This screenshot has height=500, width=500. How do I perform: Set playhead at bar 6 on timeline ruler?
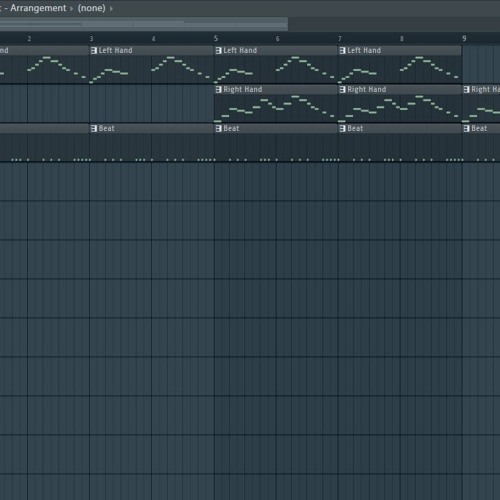pos(277,39)
